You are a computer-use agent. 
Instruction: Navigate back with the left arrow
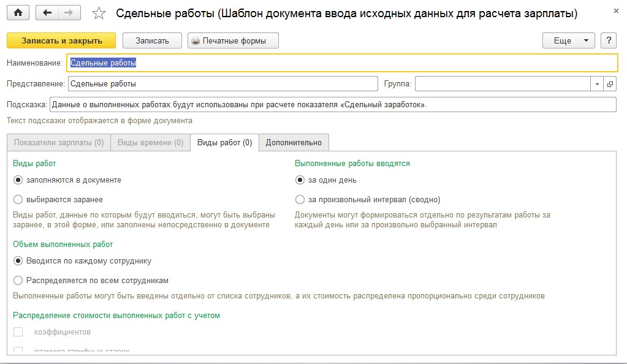point(47,13)
